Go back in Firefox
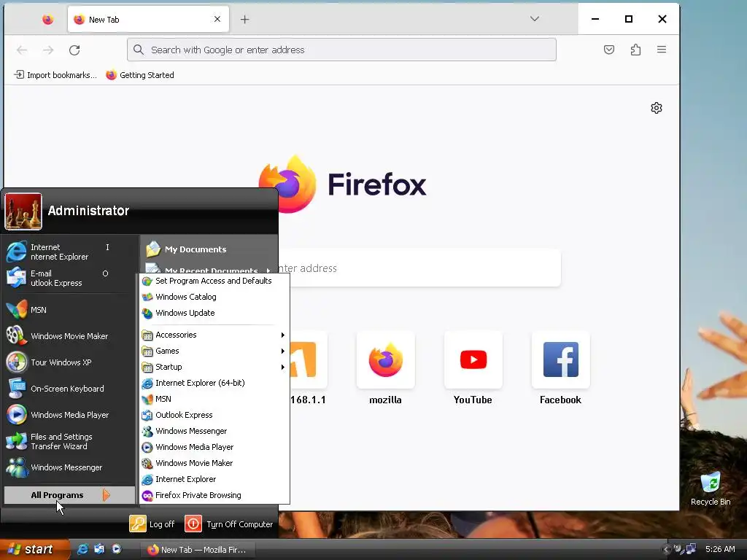Image resolution: width=747 pixels, height=560 pixels. (22, 50)
